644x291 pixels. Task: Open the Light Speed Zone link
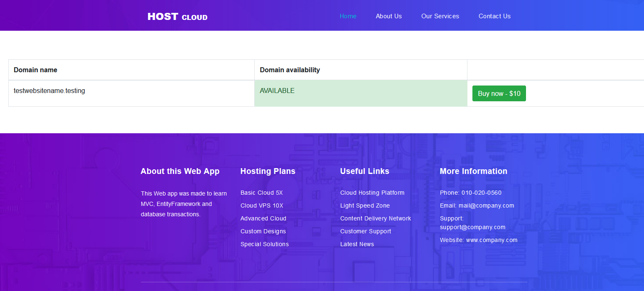click(365, 205)
